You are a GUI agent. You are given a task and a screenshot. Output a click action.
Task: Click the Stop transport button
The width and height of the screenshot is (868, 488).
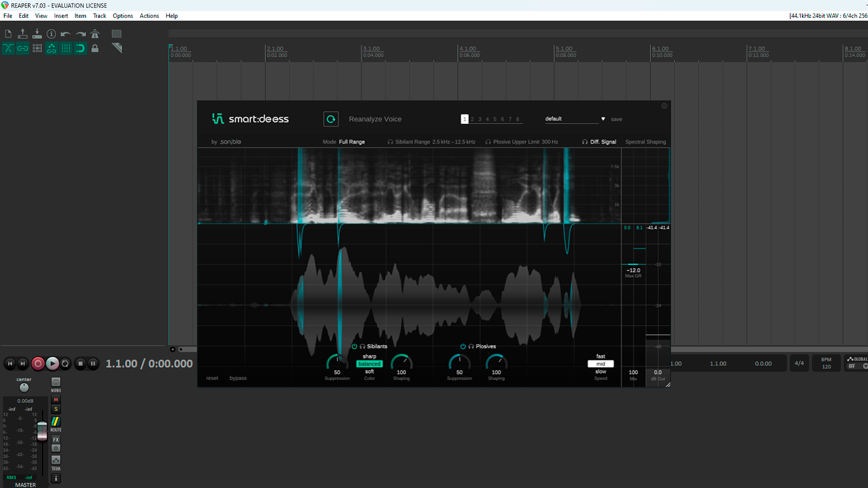click(x=80, y=363)
